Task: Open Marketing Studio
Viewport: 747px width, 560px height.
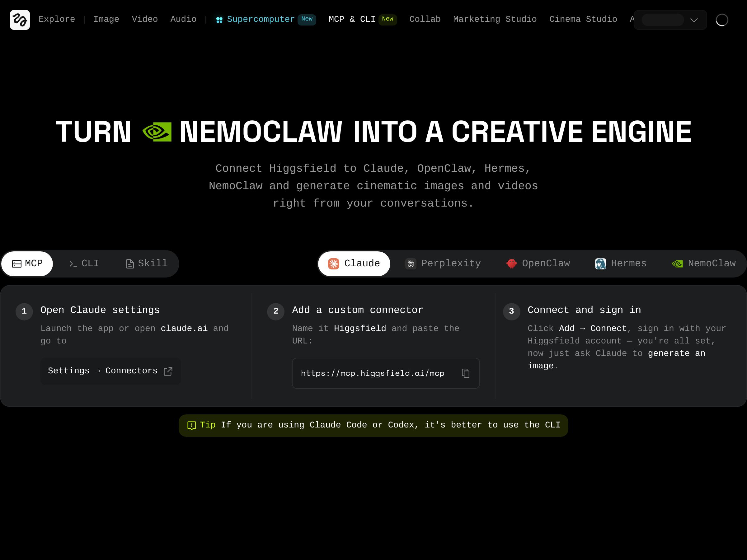Action: pos(495,19)
